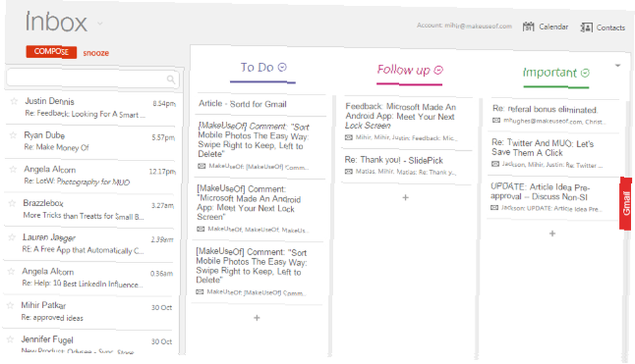Click envelope icon on Twitter And MUO card
This screenshot has height=364, width=635.
click(495, 164)
